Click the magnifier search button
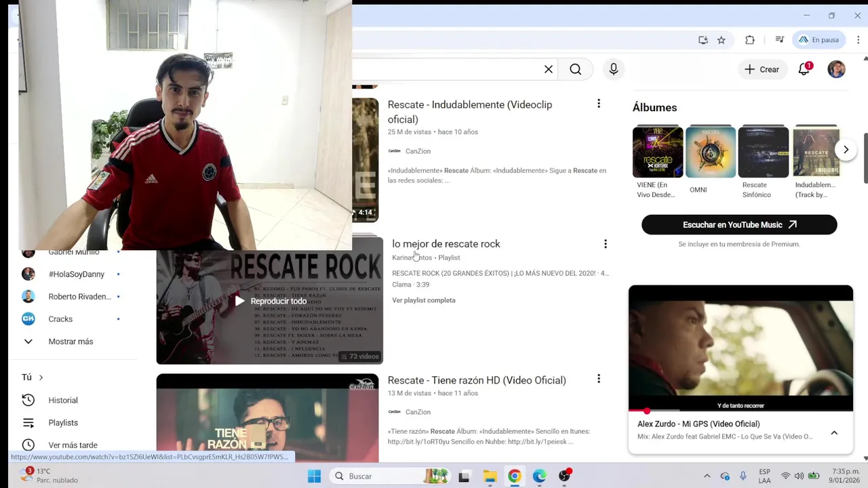Image resolution: width=868 pixels, height=488 pixels. (576, 69)
